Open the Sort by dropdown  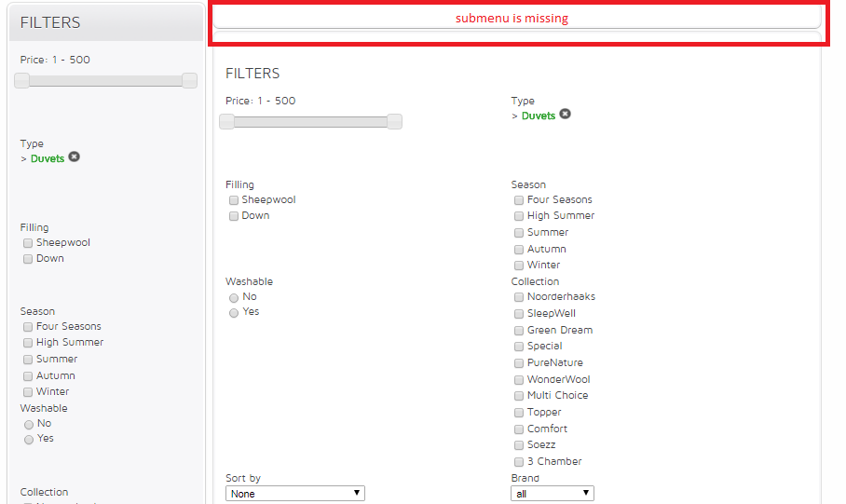click(x=294, y=494)
